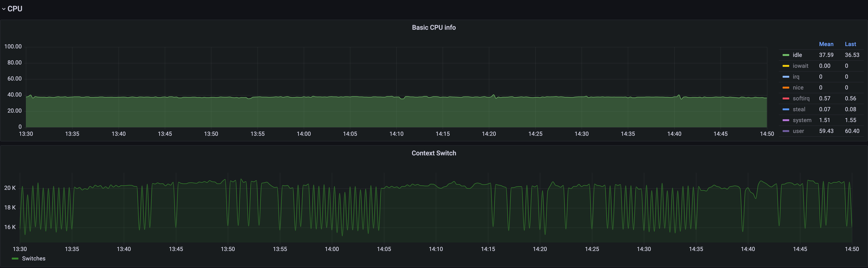Screen dimensions: 868x268
Task: Toggle the system series in legend
Action: click(x=802, y=120)
